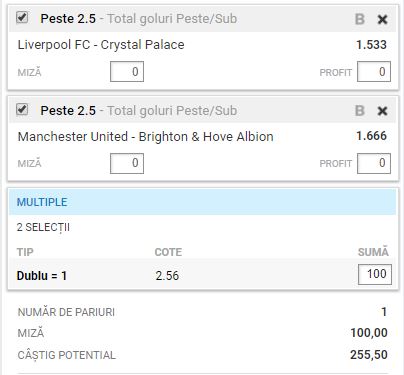Click the B banker icon for Manchester United bet
This screenshot has width=404, height=375.
(360, 111)
